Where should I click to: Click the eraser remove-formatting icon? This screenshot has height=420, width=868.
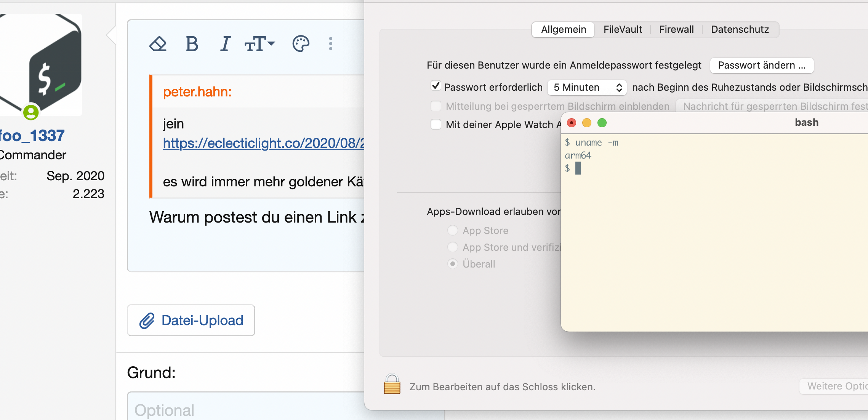158,44
